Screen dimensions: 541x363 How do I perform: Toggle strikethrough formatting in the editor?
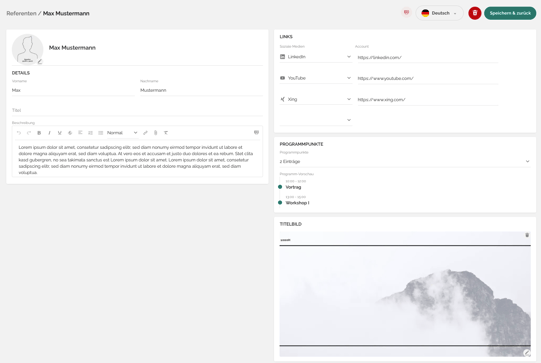click(70, 133)
